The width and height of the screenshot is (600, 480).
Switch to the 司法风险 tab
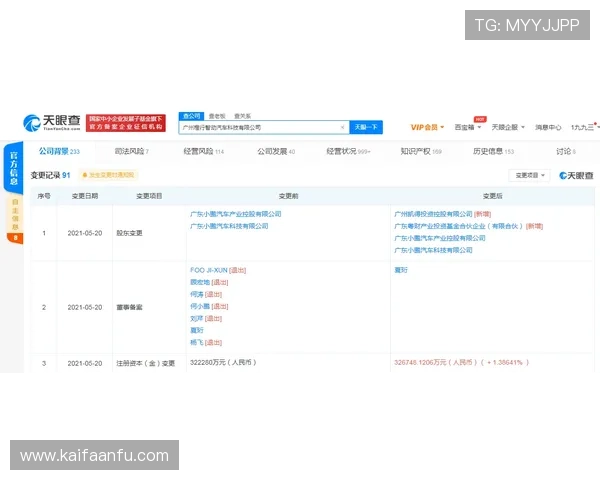(132, 151)
